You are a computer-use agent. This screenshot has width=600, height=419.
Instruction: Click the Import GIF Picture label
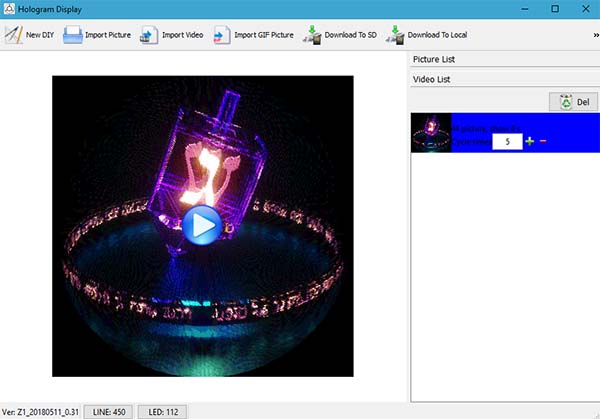click(x=264, y=35)
